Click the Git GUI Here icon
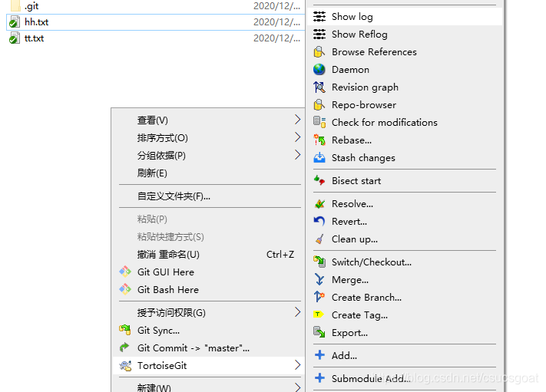Viewport: 546px width, 392px height. pyautogui.click(x=125, y=272)
